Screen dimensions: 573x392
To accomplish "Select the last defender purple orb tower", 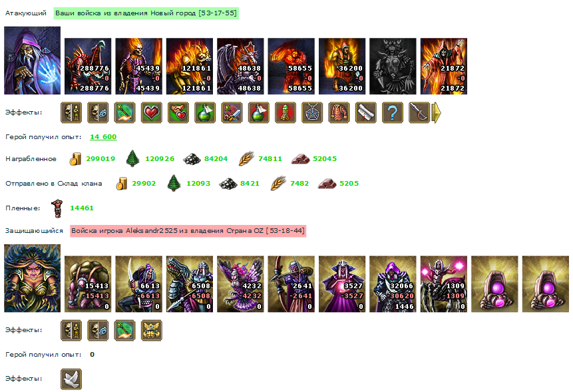I will tap(545, 284).
